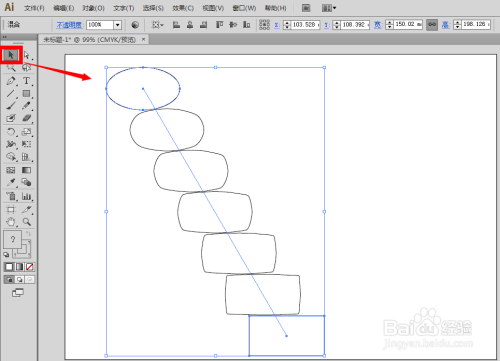
Task: Select the Type tool
Action: [x=26, y=81]
